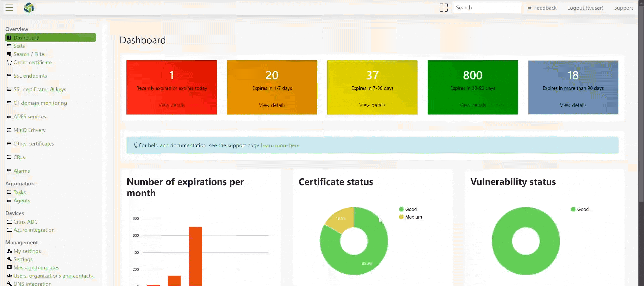View details for 1-7 day expirations
644x286 pixels.
272,105
